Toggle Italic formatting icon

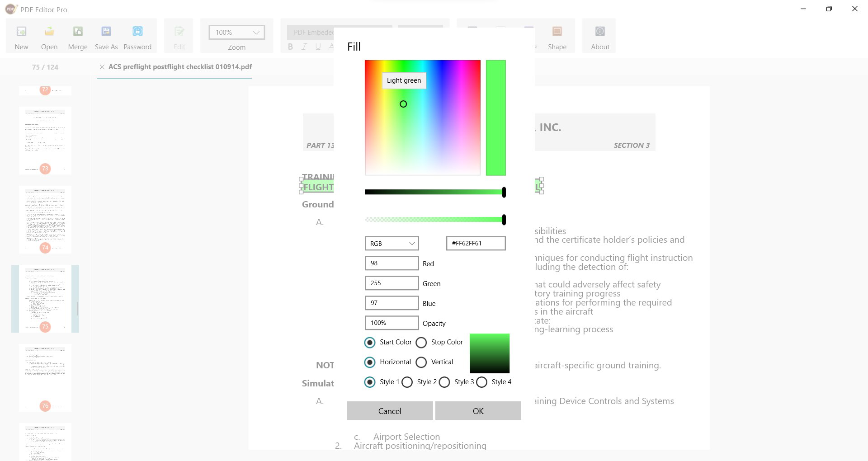(x=304, y=47)
